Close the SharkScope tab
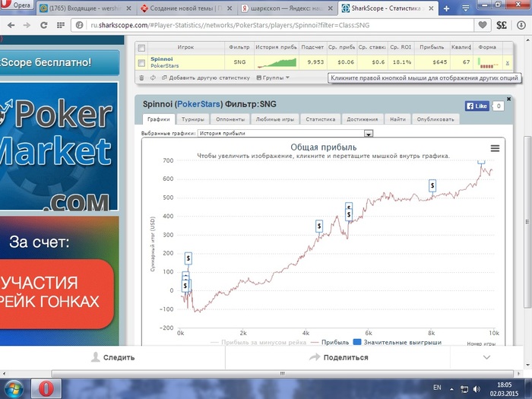 [x=431, y=8]
